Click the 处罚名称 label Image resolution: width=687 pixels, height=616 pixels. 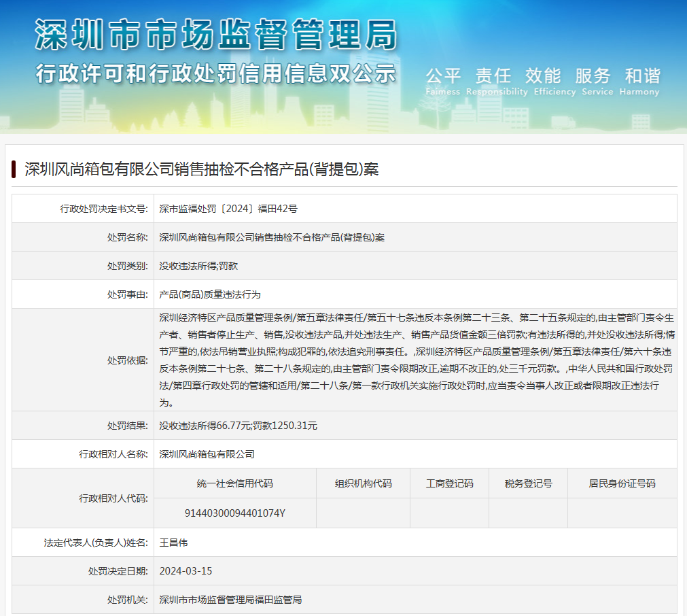pos(128,237)
